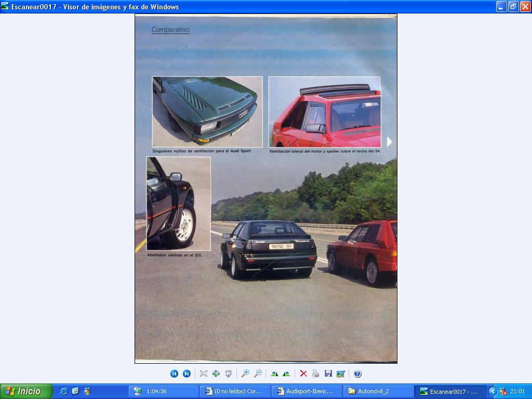This screenshot has width=532, height=399.
Task: Close the image viewer window
Action: (x=525, y=6)
